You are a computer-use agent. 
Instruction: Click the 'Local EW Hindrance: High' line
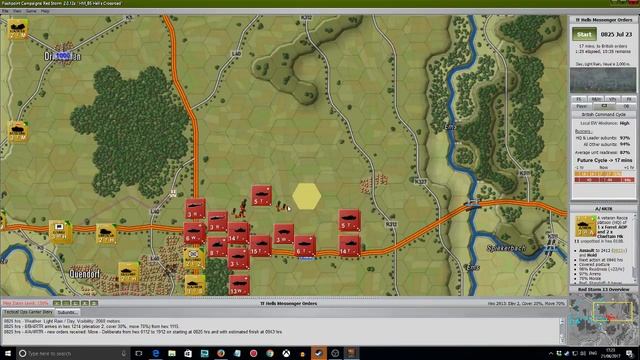coord(604,123)
